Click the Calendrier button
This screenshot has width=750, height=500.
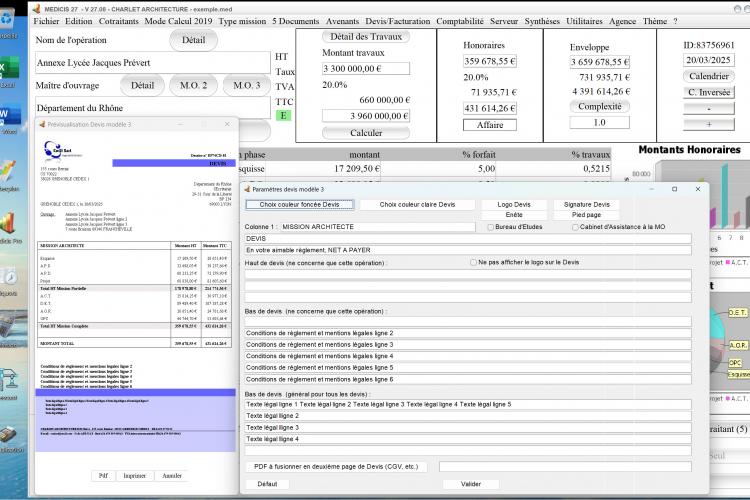pyautogui.click(x=709, y=76)
